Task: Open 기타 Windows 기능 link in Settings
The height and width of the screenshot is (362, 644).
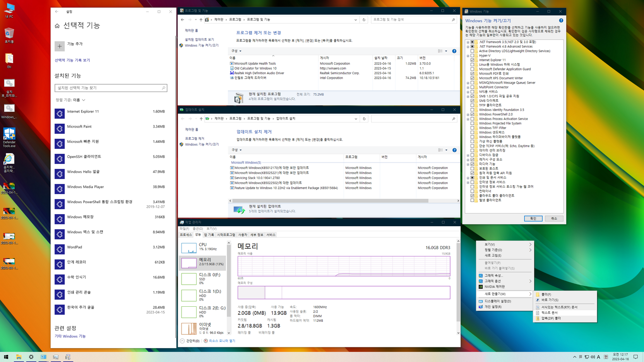Action: tap(70, 336)
